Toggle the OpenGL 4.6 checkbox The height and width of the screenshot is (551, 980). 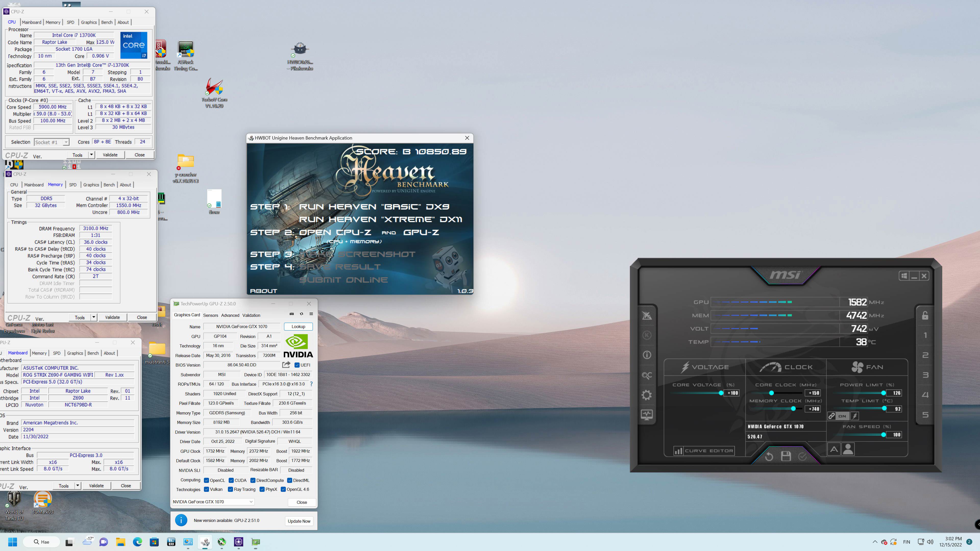pyautogui.click(x=283, y=490)
